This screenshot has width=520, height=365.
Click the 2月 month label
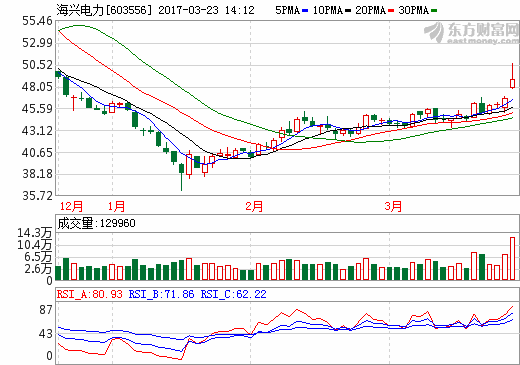pos(254,206)
